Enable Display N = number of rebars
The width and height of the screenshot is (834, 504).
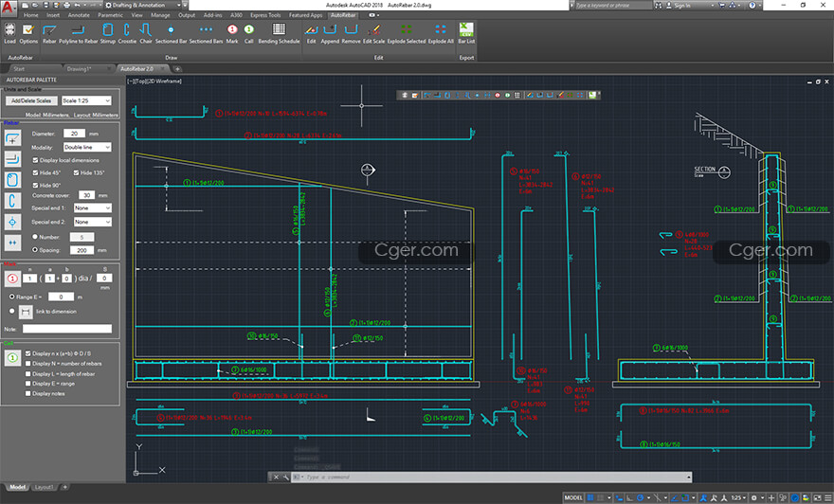(27, 364)
